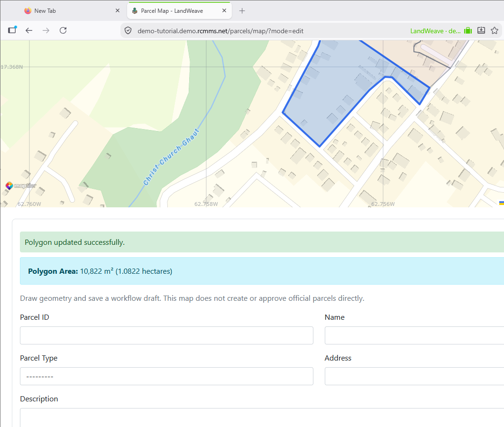Click the address bar URL
Screen dimensions: 504x427
pos(220,31)
